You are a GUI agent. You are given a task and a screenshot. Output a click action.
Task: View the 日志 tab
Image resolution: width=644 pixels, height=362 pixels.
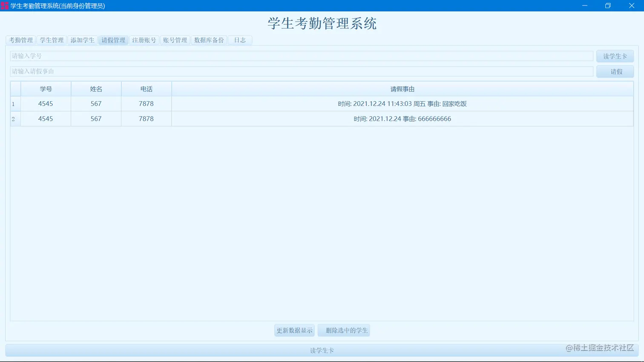tap(240, 40)
